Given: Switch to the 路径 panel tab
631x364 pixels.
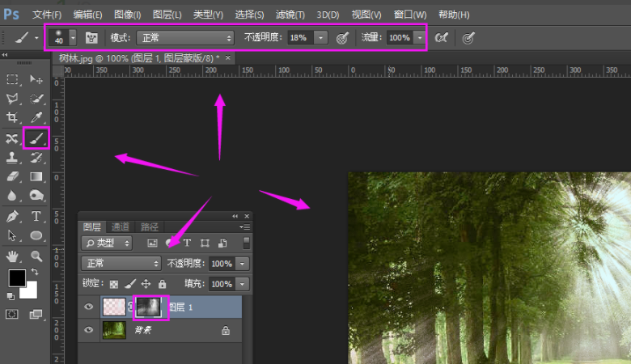Looking at the screenshot, I should pyautogui.click(x=149, y=226).
